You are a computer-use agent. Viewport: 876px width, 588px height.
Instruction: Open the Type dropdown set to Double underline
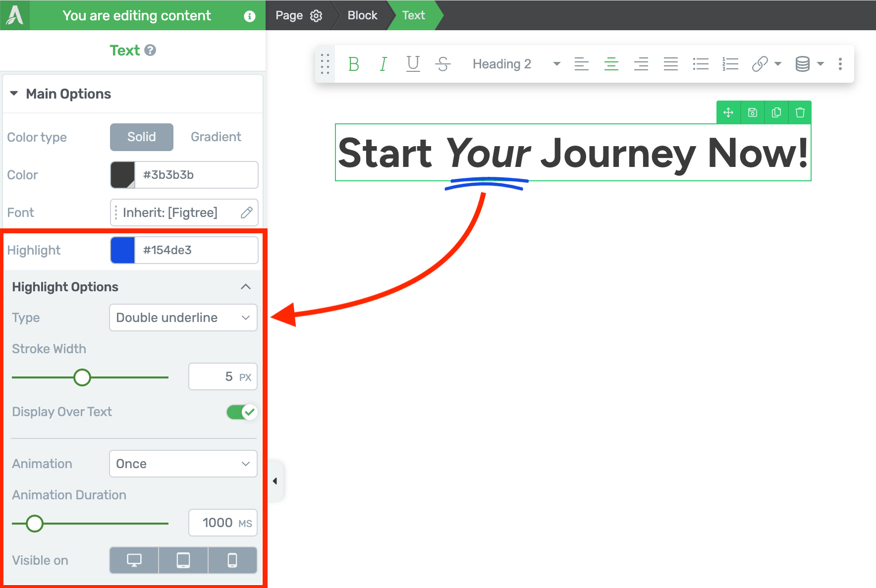(x=183, y=318)
